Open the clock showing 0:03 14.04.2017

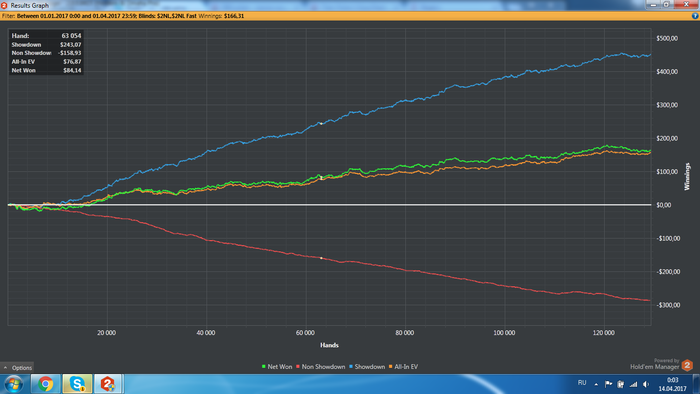coord(672,384)
